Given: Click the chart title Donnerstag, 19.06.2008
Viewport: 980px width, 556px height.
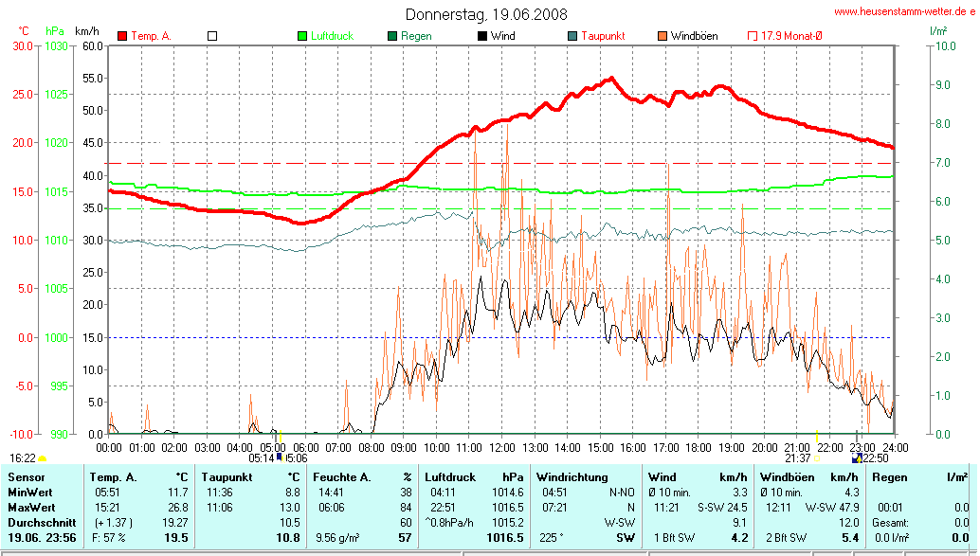Looking at the screenshot, I should tap(487, 14).
